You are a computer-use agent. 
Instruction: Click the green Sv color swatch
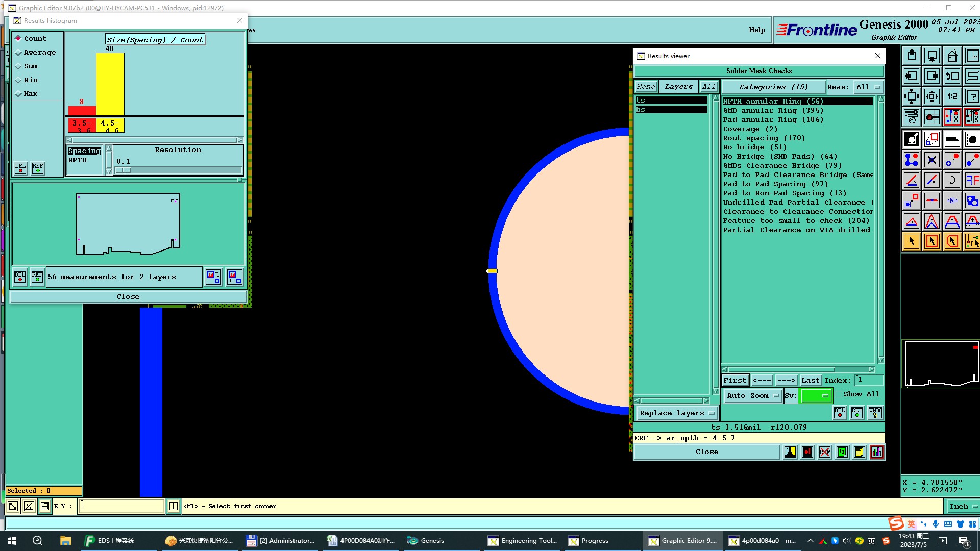[816, 395]
